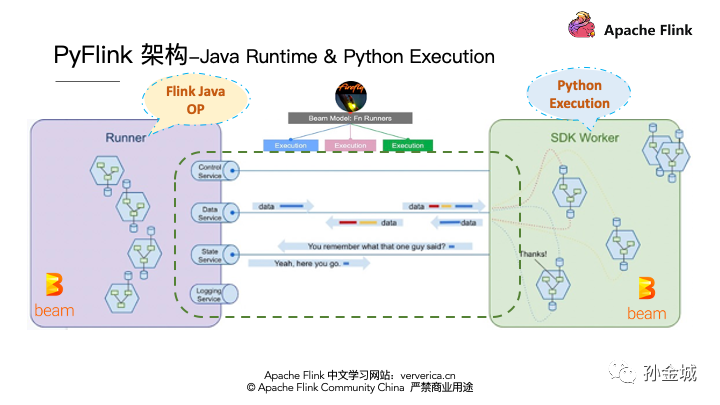Select the State Service cylinder

[215, 255]
